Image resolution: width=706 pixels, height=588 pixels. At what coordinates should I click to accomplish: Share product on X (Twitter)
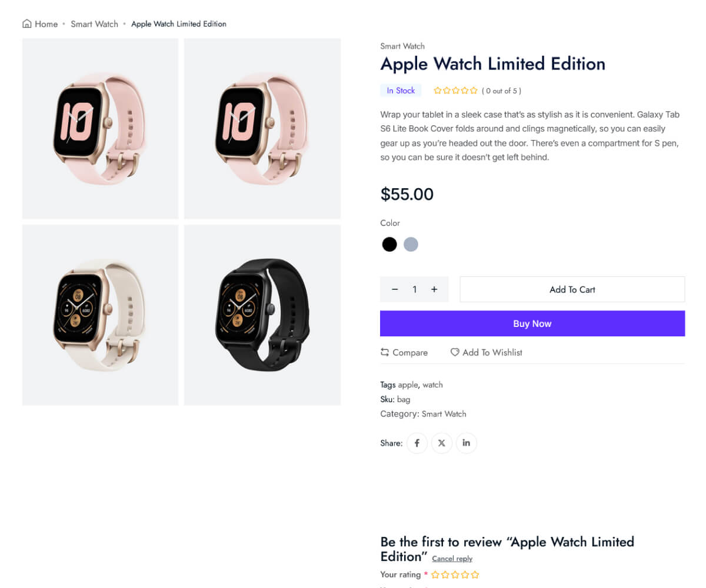point(442,443)
